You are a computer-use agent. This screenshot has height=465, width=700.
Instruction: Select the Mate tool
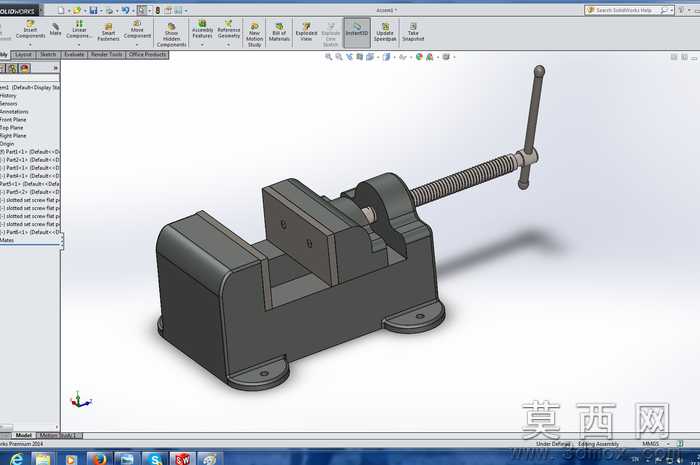tap(55, 29)
